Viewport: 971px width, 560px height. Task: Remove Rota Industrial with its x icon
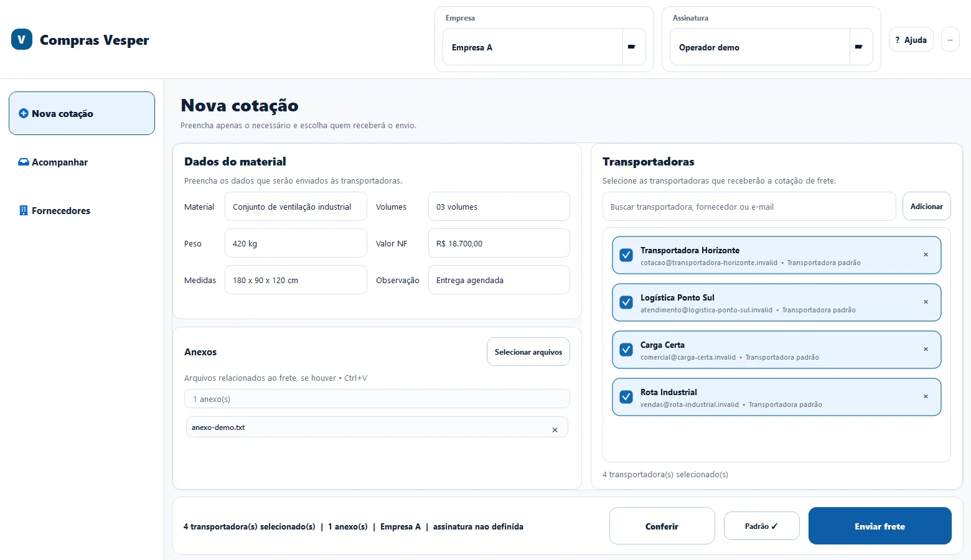point(926,396)
